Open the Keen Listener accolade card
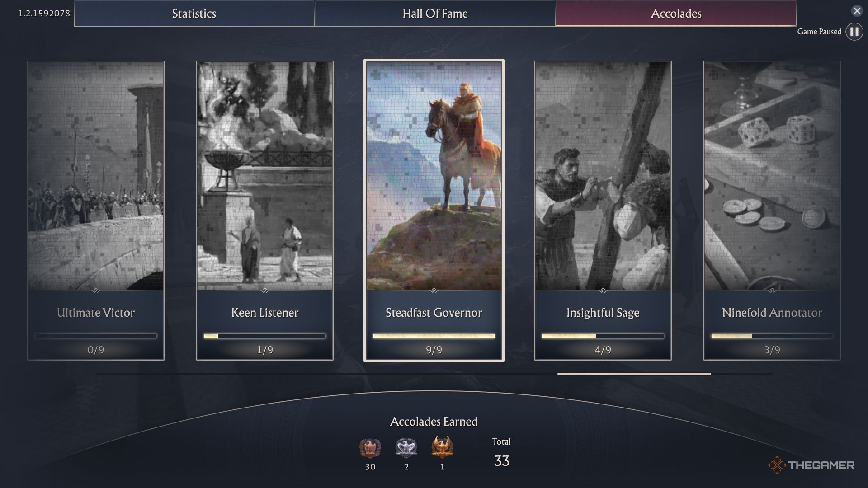Image resolution: width=868 pixels, height=488 pixels. (265, 211)
